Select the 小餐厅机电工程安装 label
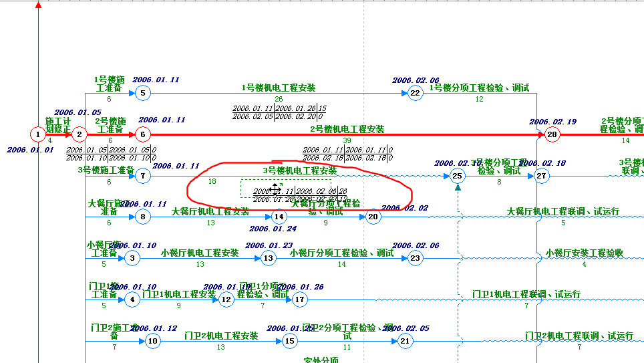 (x=200, y=253)
